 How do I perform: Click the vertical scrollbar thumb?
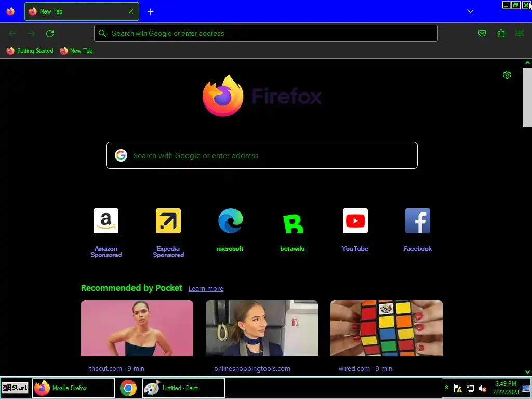click(527, 97)
